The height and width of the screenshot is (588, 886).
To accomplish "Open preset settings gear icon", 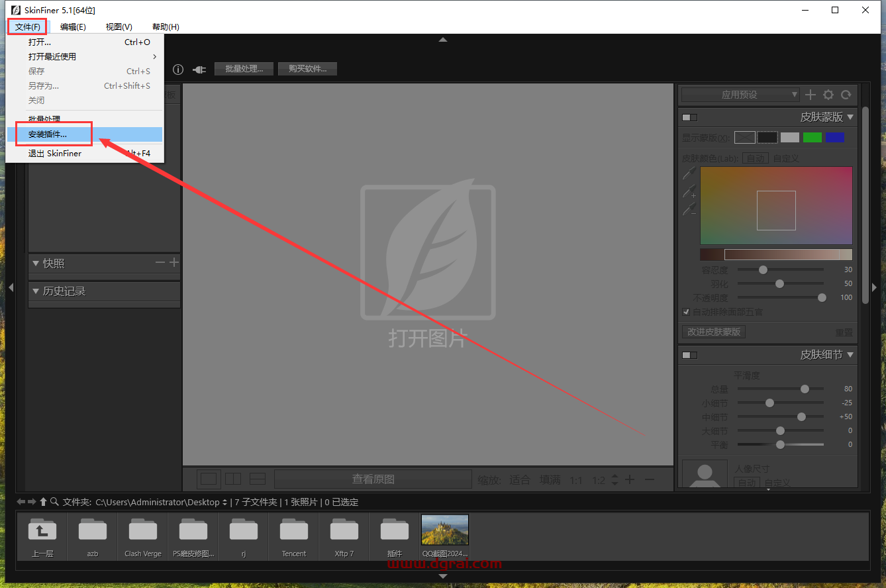I will (828, 95).
